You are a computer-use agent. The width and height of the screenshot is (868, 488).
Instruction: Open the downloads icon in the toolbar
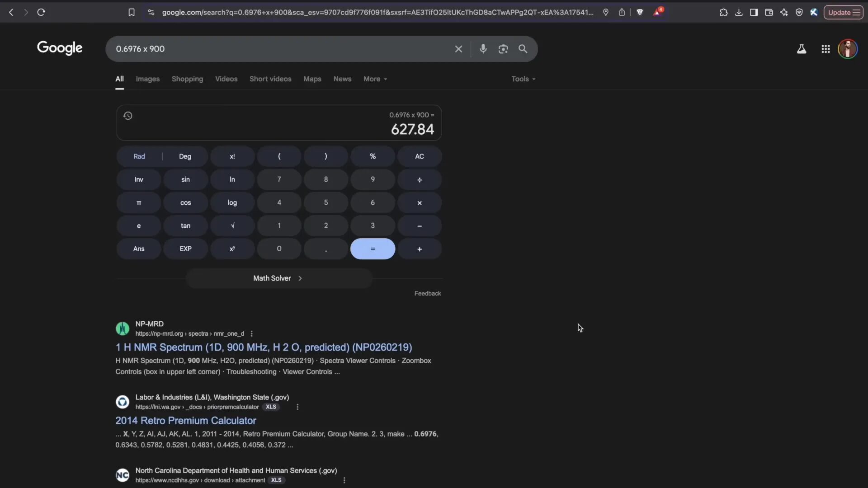(x=739, y=12)
